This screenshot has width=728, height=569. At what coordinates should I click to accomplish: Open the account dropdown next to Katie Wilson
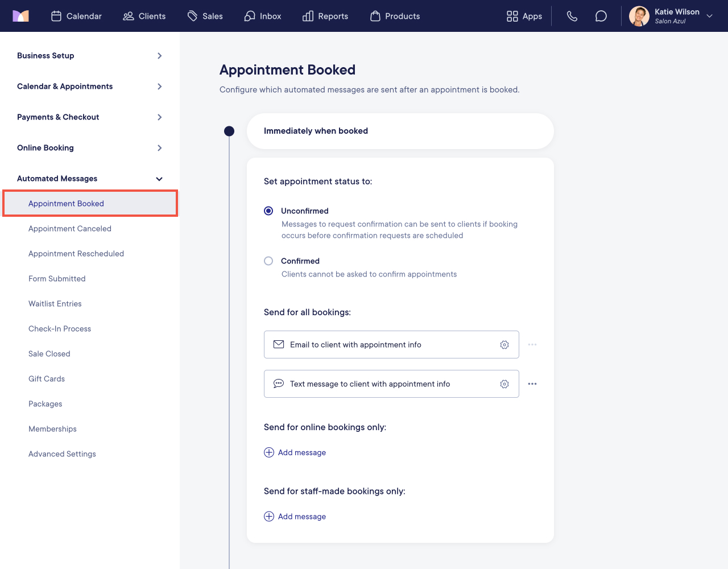point(710,16)
